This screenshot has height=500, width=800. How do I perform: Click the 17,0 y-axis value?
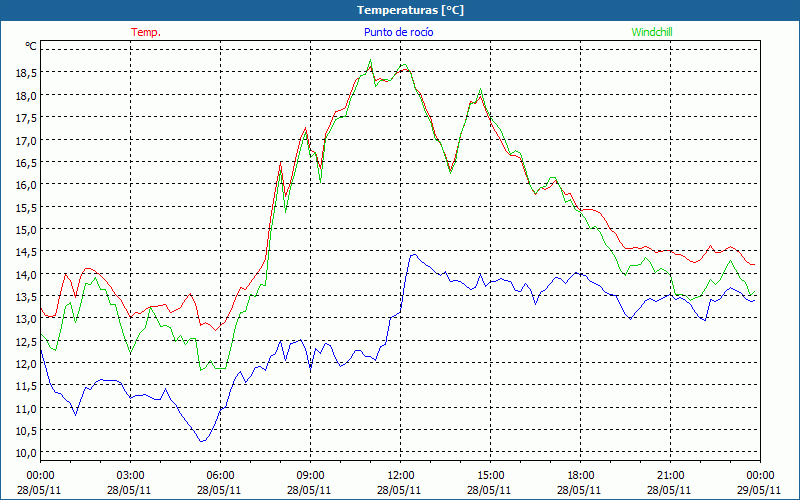(26, 141)
